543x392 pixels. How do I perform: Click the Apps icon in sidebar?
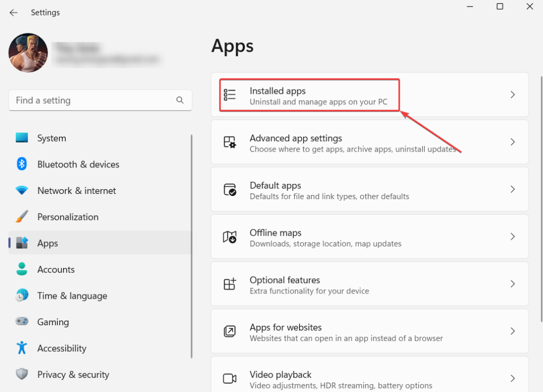(22, 243)
